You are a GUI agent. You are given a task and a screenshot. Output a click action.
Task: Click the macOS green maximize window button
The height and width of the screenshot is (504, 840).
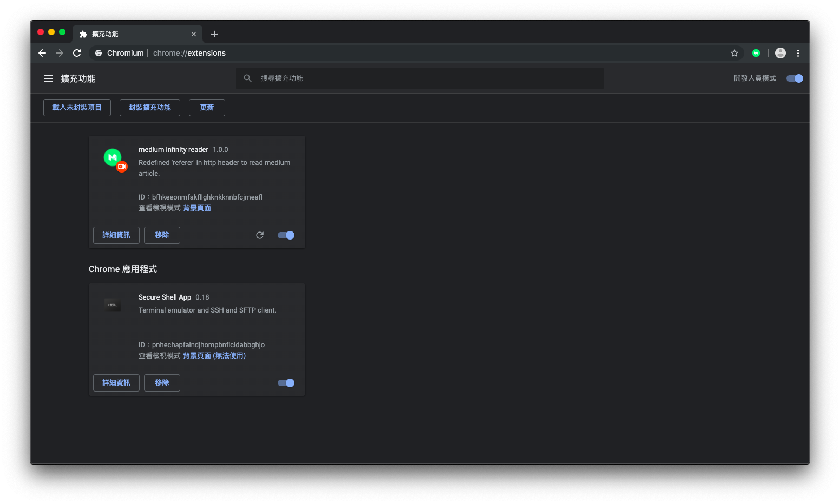pyautogui.click(x=62, y=32)
